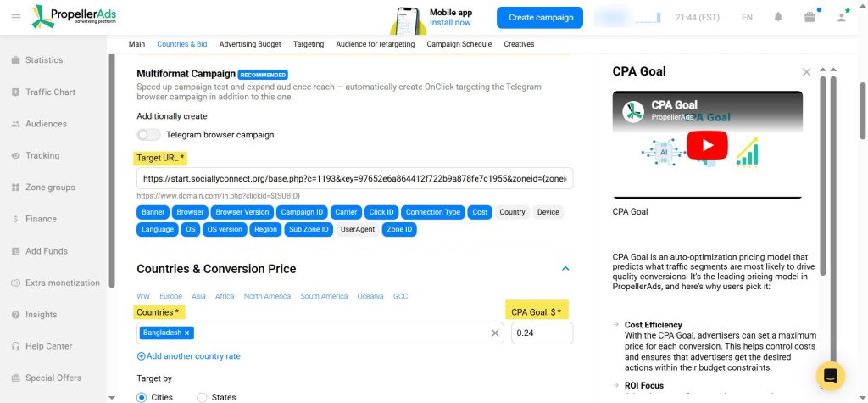Click the Add Funds sidebar icon
The image size is (868, 403).
15,251
